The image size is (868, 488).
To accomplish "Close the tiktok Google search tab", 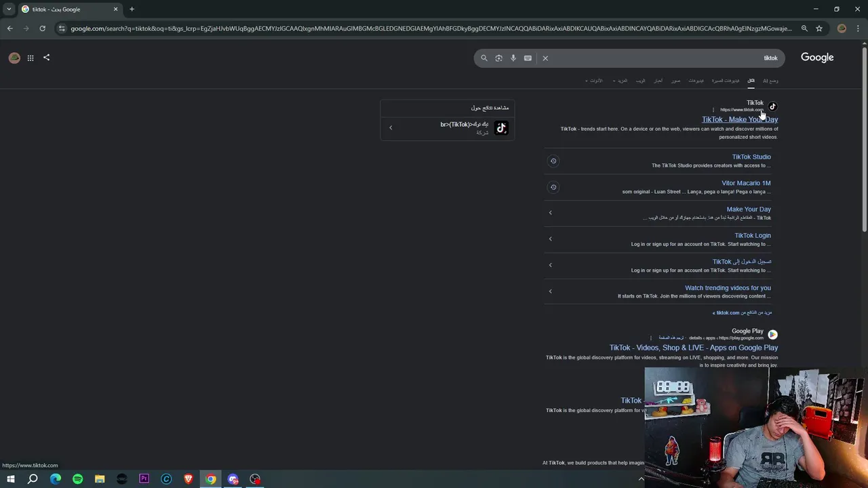I will (x=115, y=9).
